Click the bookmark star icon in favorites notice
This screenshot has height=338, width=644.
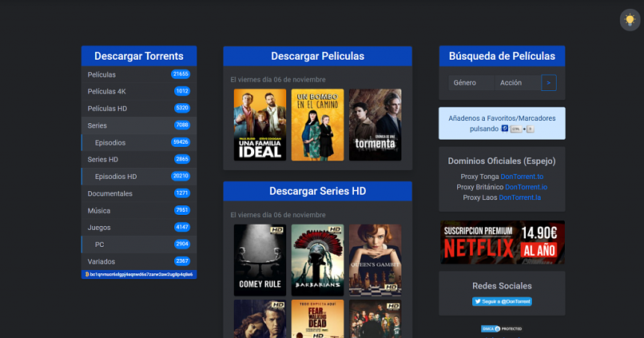click(505, 129)
